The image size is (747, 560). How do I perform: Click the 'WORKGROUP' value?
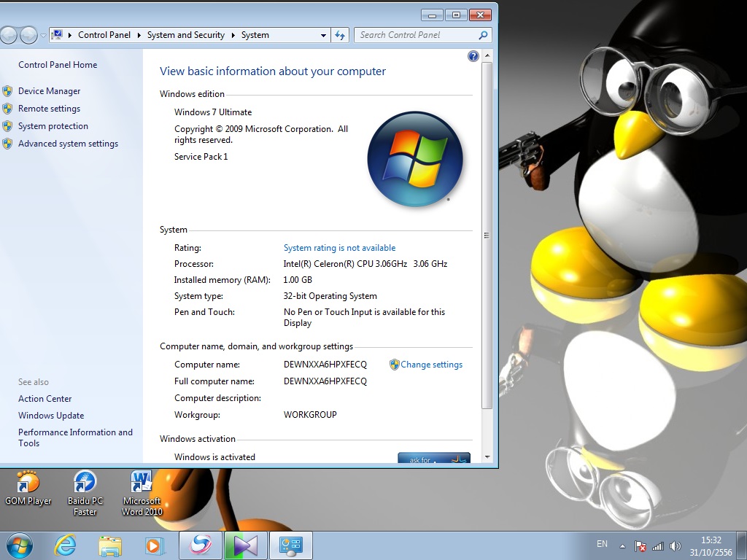310,415
